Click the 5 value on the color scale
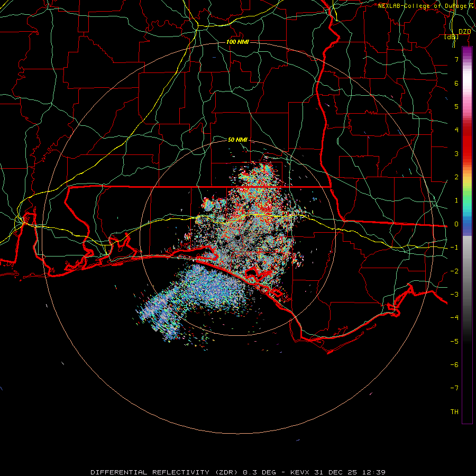 tap(456, 106)
